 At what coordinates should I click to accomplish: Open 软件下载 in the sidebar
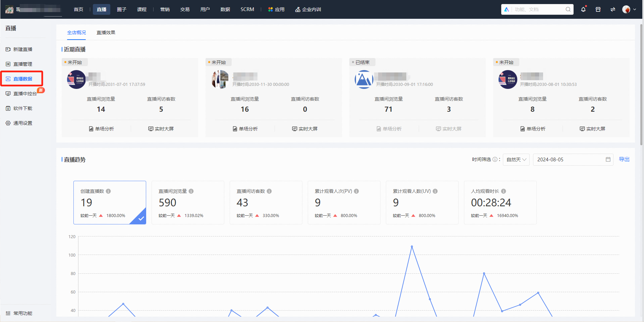tap(23, 108)
